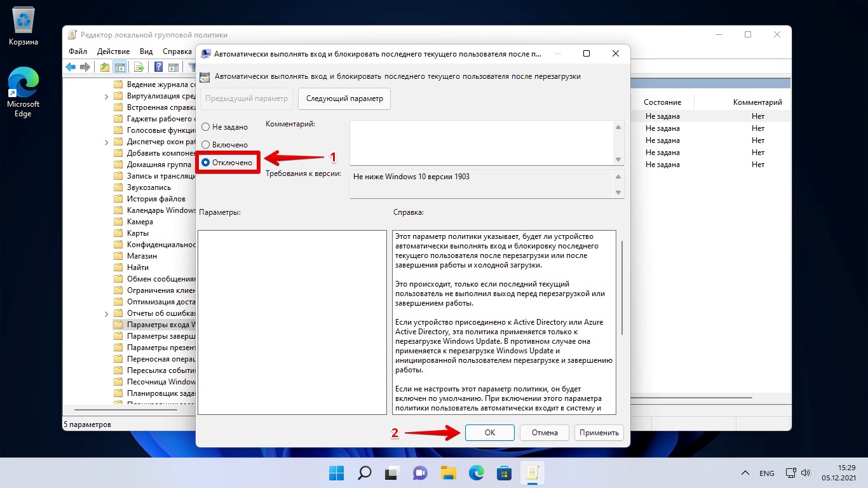Select the 'Отключено' radio button
The width and height of the screenshot is (868, 488).
click(x=205, y=163)
